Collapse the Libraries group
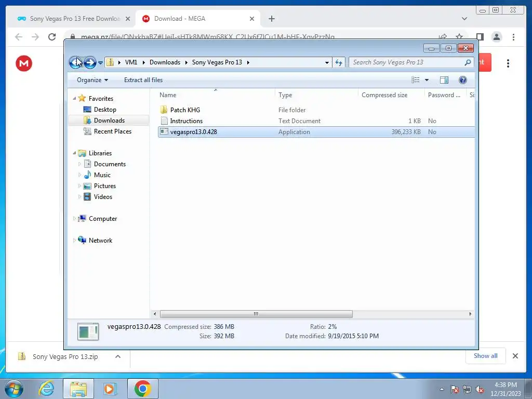 (75, 153)
